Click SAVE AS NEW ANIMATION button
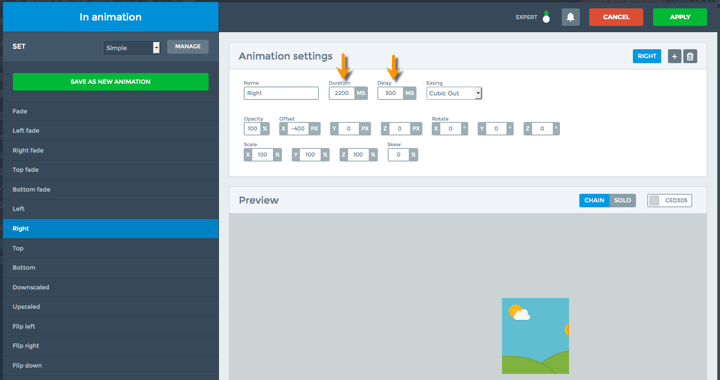The width and height of the screenshot is (720, 380). coord(111,82)
